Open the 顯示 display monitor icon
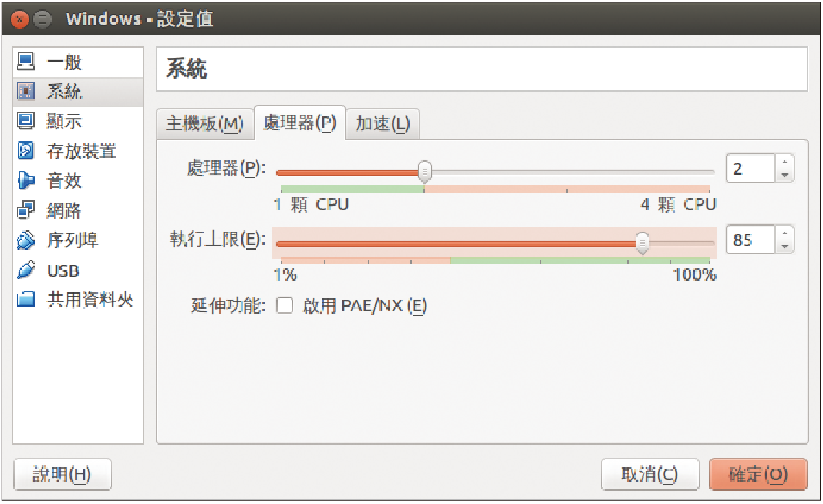Screen dimensions: 823x504 pos(25,121)
